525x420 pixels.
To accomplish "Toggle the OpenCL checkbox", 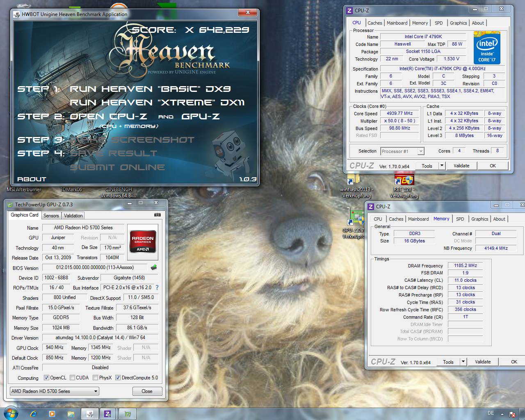I will (x=46, y=378).
